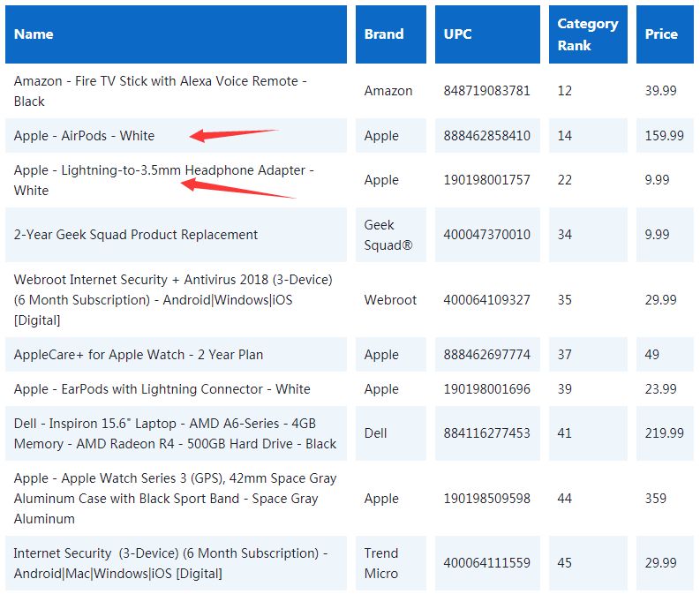Click UPC cell 848719083781
The height and width of the screenshot is (594, 700).
(486, 91)
